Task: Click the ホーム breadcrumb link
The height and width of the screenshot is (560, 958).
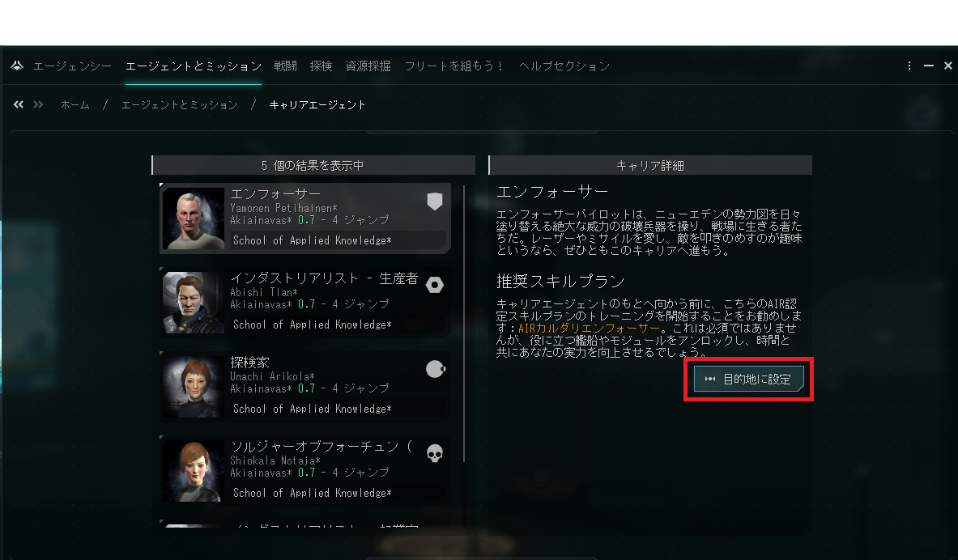Action: click(75, 105)
